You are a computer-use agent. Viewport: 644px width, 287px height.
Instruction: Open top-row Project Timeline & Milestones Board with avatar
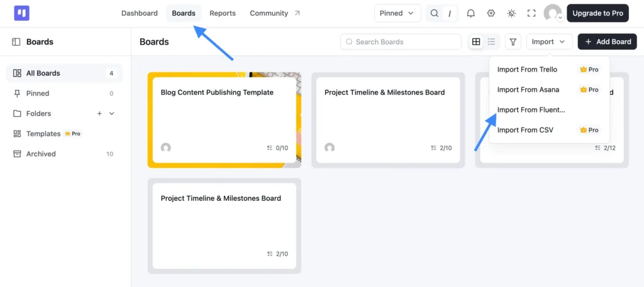388,120
